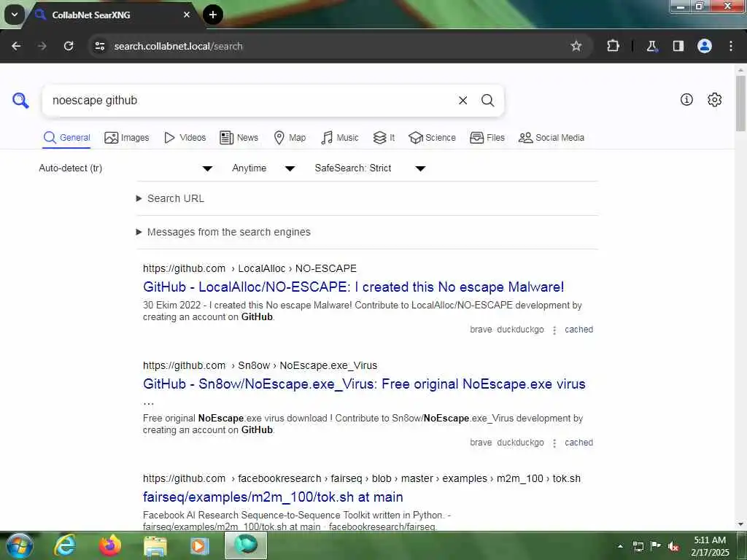The width and height of the screenshot is (747, 560).
Task: Open Chrome Labs flask icon
Action: 651,46
